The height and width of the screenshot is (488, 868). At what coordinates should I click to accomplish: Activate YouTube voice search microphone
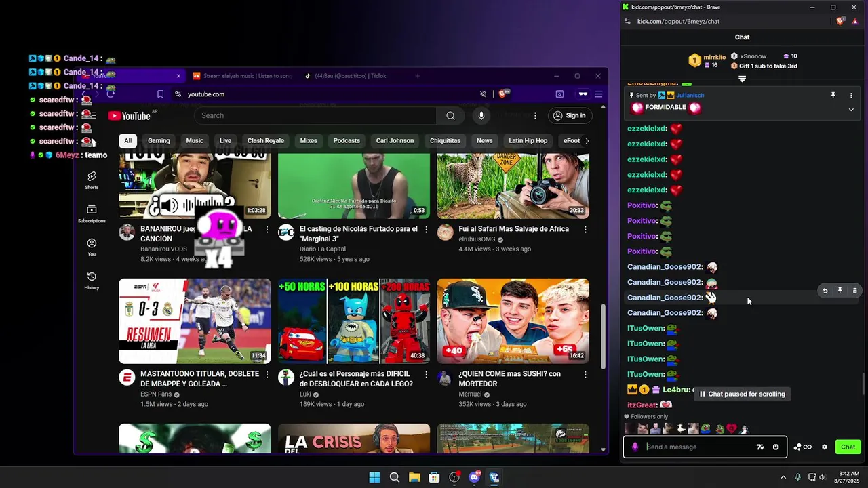pos(481,115)
